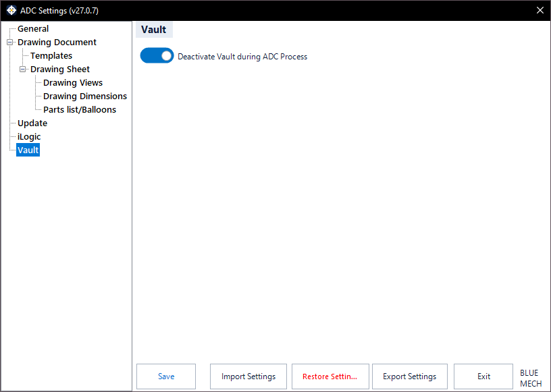Select Drawing Views tree item
Screen dimensions: 551x392
pos(73,83)
